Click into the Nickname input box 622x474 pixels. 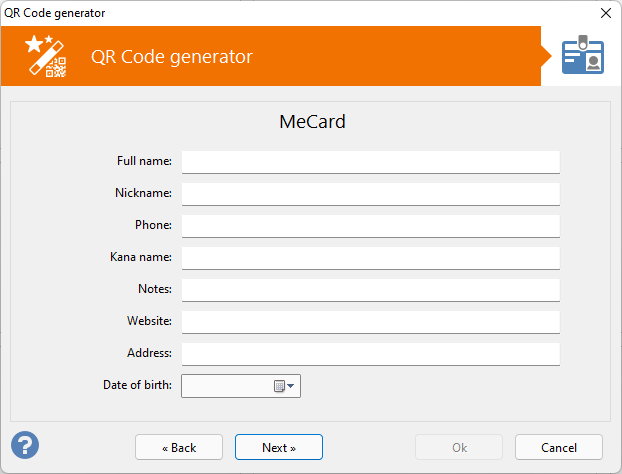pos(370,193)
